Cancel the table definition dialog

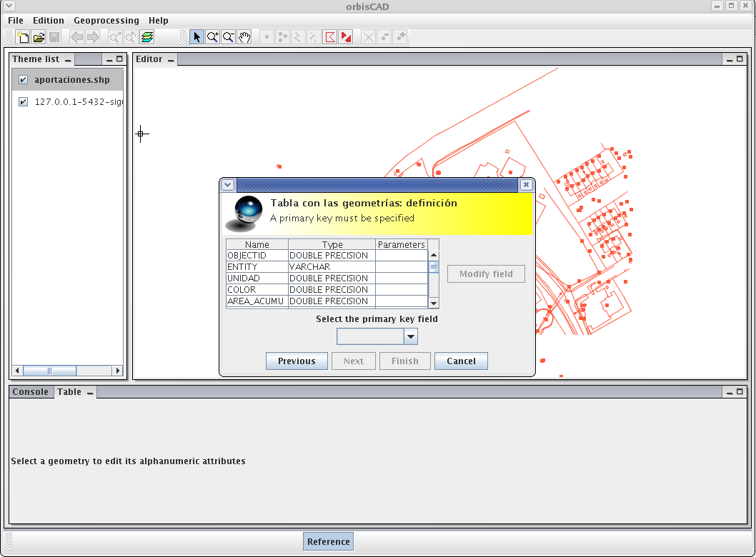461,361
